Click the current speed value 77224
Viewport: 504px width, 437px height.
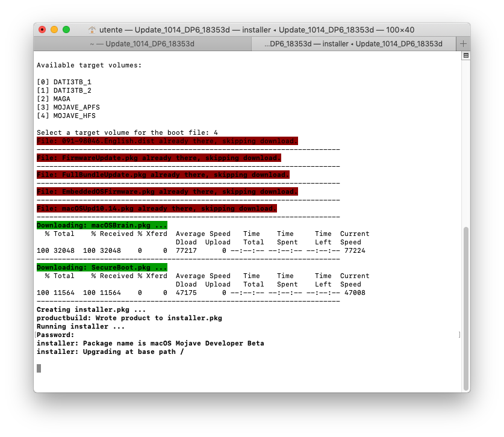click(x=355, y=250)
